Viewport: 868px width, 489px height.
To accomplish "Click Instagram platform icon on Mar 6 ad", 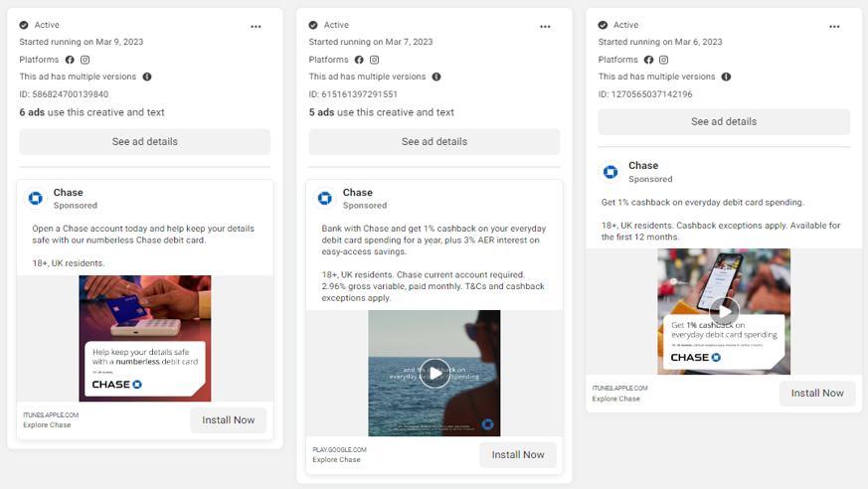I will pos(664,60).
